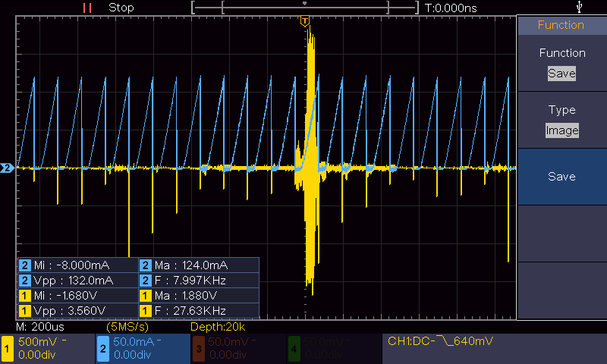
Task: Click the Function menu title
Action: [561, 25]
